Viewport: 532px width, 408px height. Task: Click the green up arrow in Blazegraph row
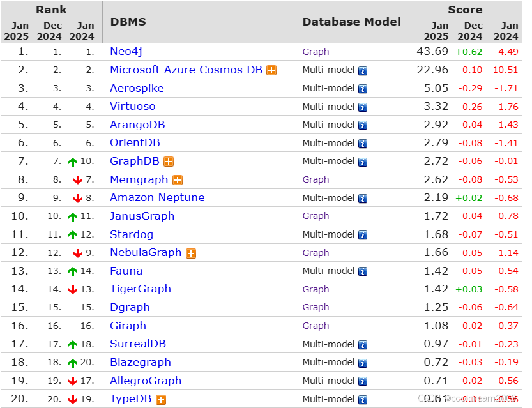[x=73, y=363]
